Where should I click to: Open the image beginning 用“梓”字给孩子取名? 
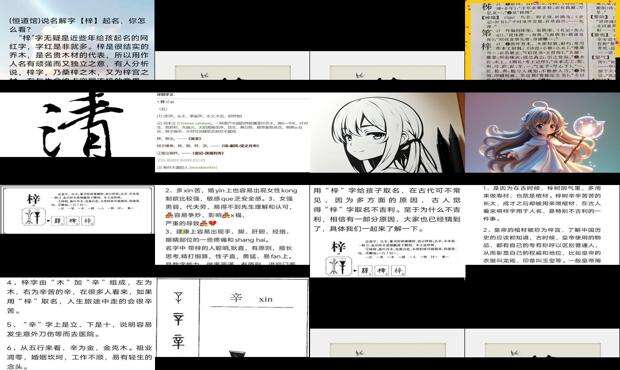click(x=387, y=231)
